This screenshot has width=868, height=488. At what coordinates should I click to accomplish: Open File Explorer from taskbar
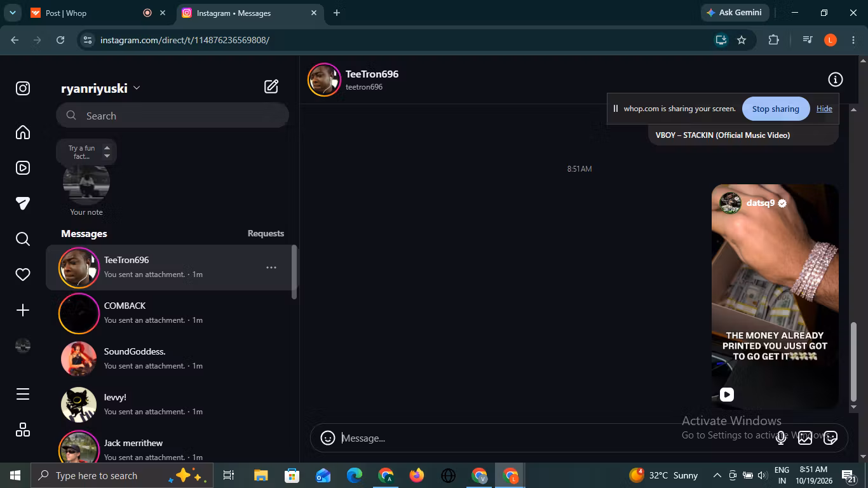261,475
